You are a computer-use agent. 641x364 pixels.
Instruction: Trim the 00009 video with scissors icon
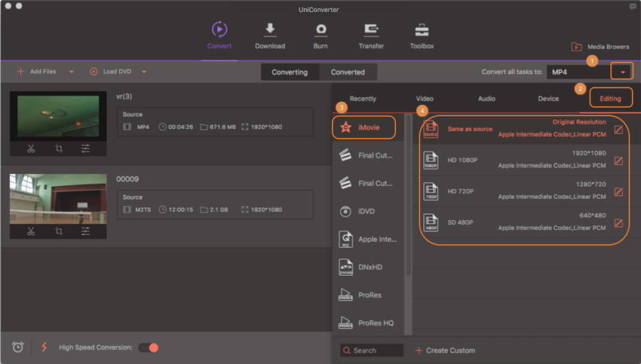point(31,231)
